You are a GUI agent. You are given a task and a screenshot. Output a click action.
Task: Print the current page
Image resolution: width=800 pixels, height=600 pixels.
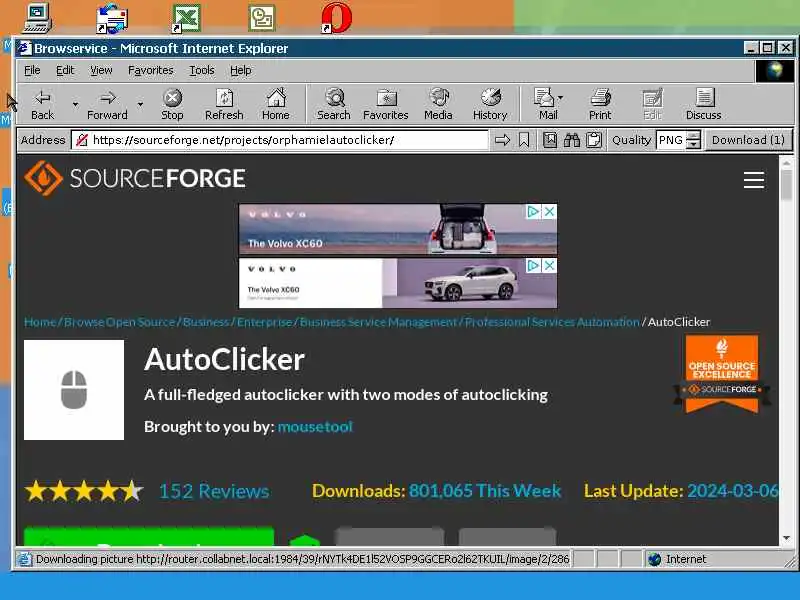click(600, 105)
